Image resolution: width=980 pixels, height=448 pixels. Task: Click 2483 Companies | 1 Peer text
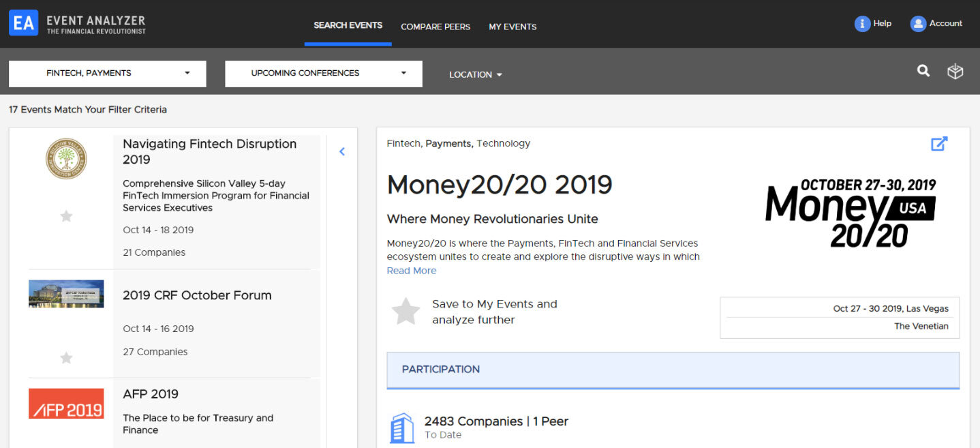click(x=496, y=421)
